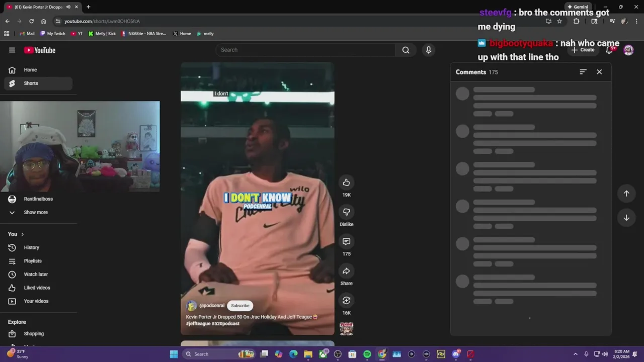Go to next short with down arrow
Image resolution: width=644 pixels, height=362 pixels.
(626, 218)
